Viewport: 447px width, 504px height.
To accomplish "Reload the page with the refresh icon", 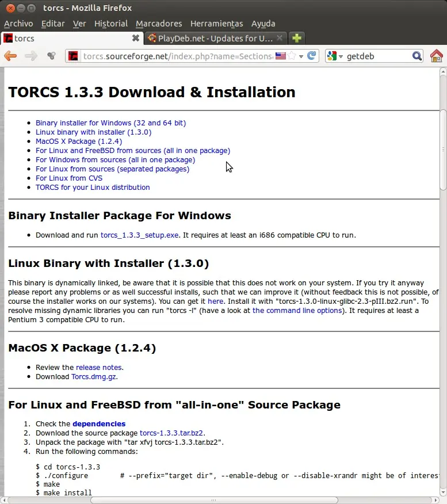I will [x=311, y=56].
